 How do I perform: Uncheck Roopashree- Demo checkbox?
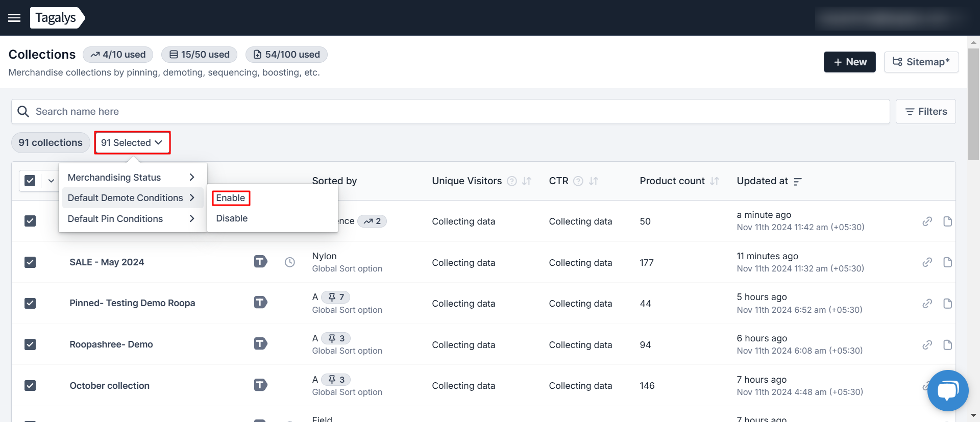(x=30, y=344)
